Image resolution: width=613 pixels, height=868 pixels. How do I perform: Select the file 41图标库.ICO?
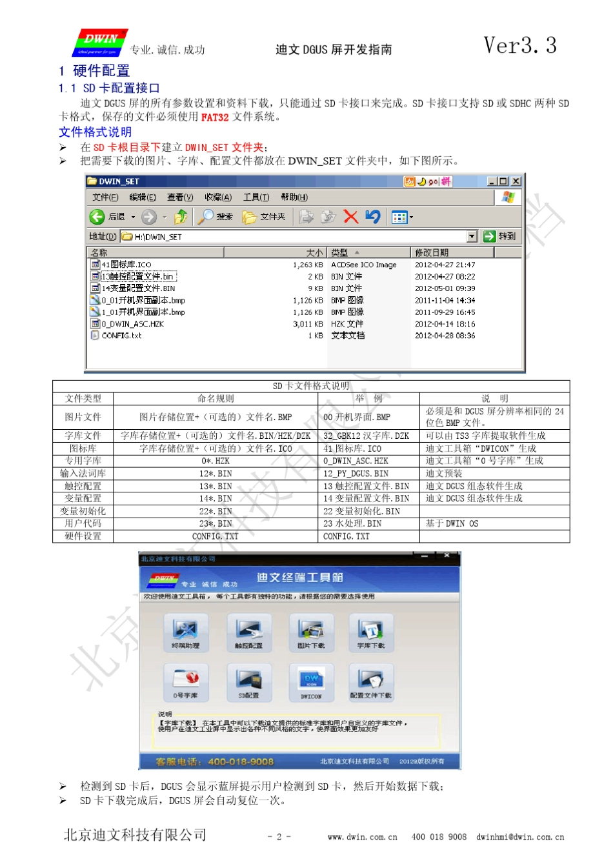click(121, 265)
